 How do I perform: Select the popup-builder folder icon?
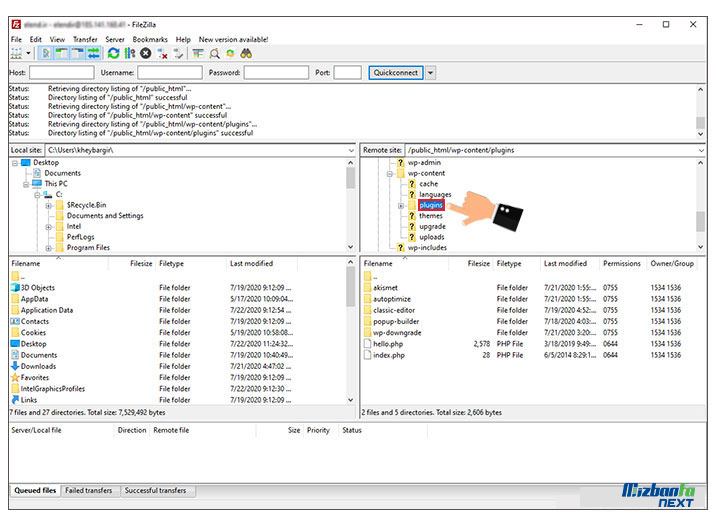(368, 322)
